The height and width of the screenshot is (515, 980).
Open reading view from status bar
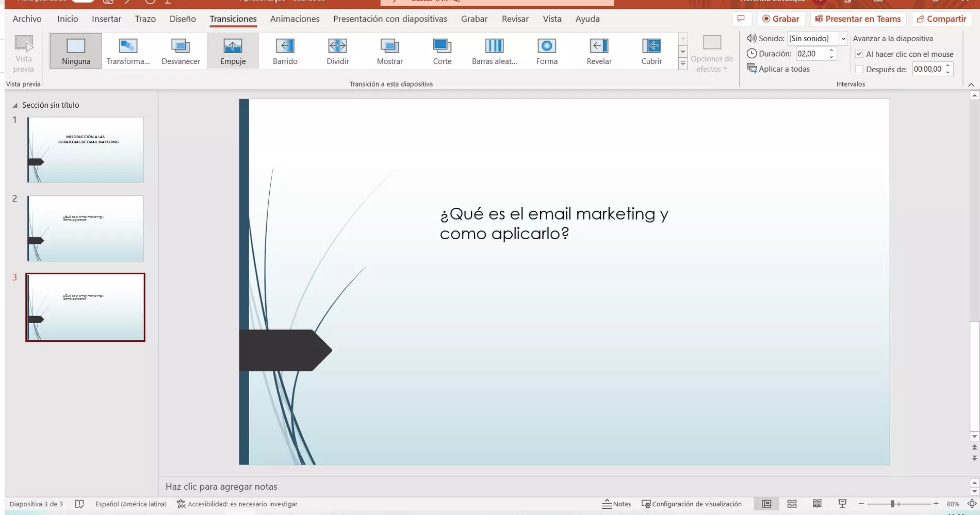coord(817,504)
